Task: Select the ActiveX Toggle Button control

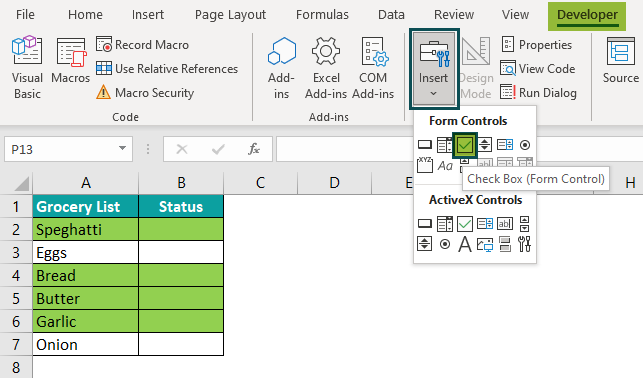Action: tap(505, 244)
